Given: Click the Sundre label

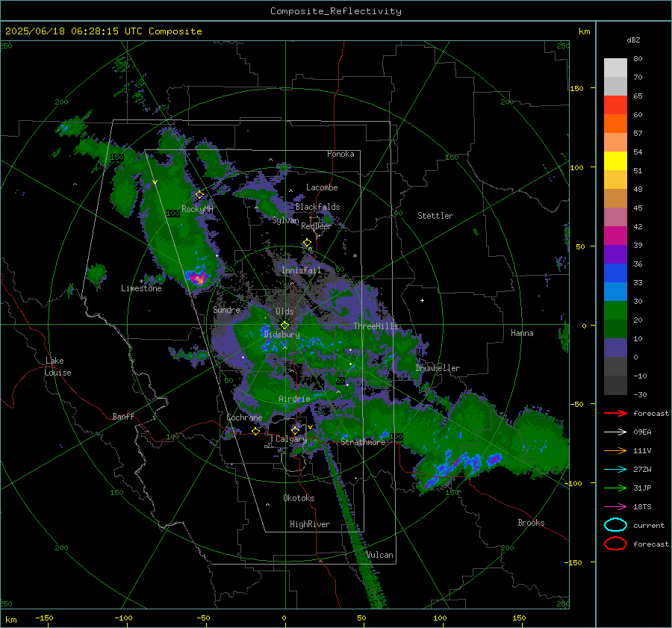Looking at the screenshot, I should 226,309.
